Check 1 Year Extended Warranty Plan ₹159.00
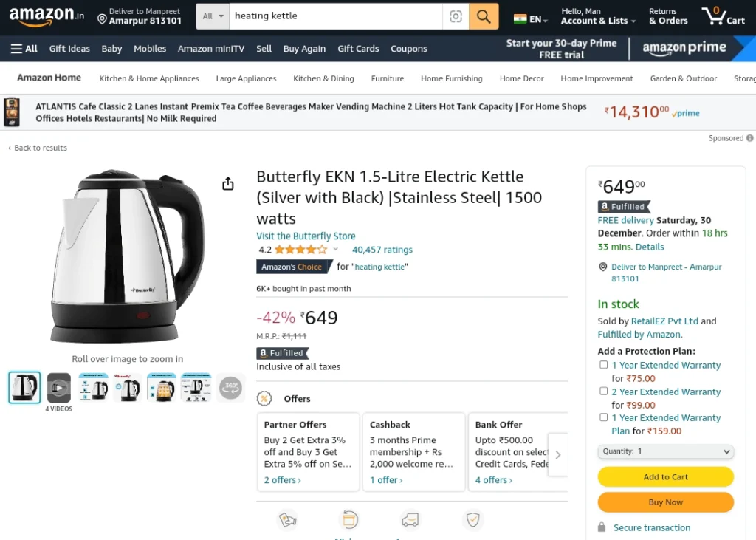756x540 pixels. point(603,417)
